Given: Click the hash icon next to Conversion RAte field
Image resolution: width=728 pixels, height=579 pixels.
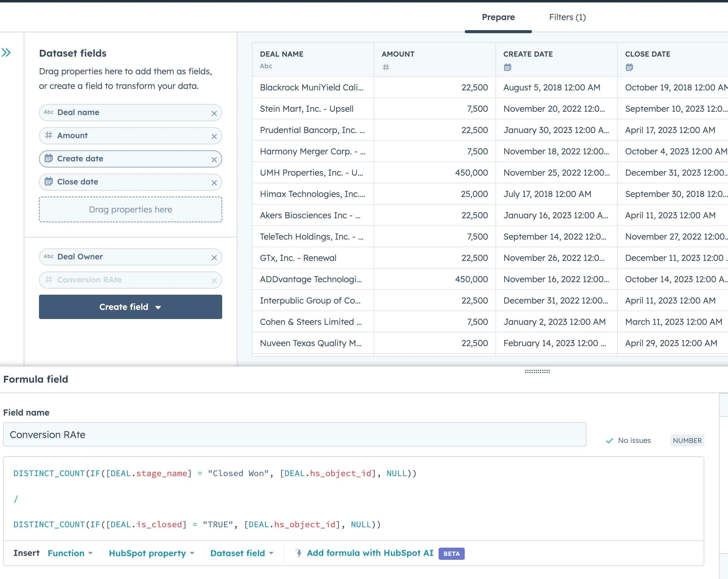Looking at the screenshot, I should click(50, 279).
